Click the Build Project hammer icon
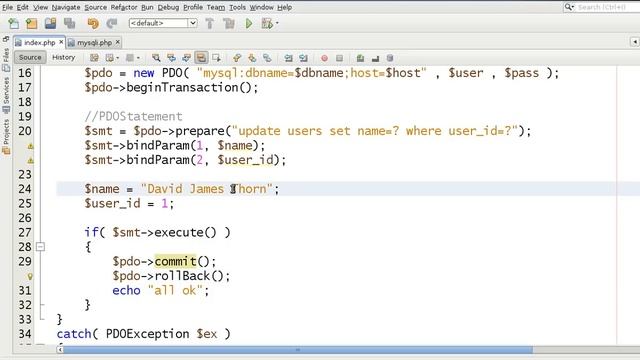This screenshot has width=640, height=360. pyautogui.click(x=209, y=23)
